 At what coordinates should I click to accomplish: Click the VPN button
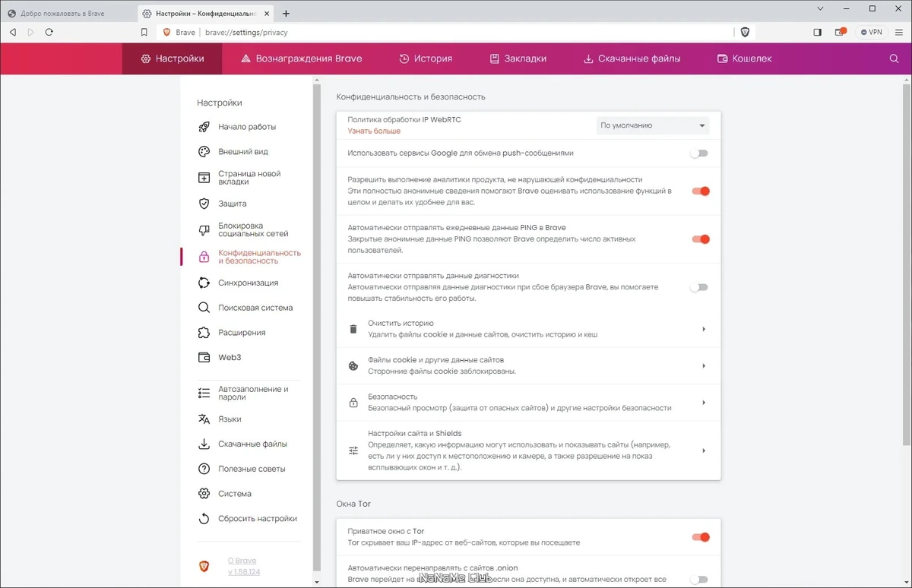tap(871, 32)
